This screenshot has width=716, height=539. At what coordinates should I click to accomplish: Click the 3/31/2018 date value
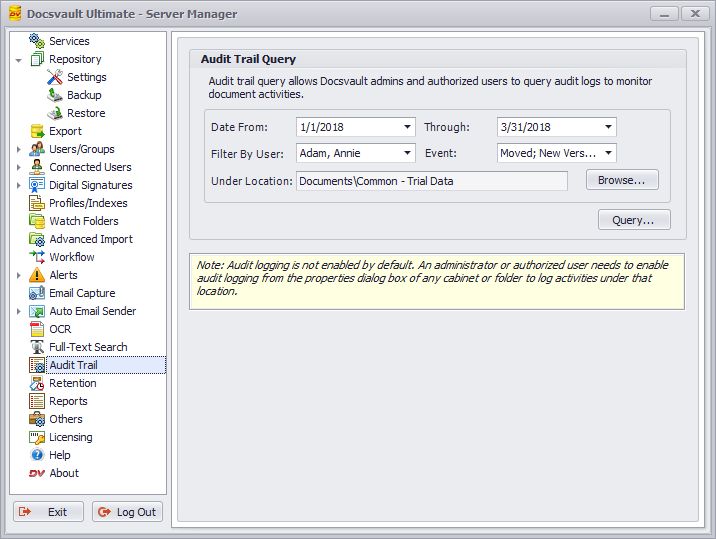point(526,127)
